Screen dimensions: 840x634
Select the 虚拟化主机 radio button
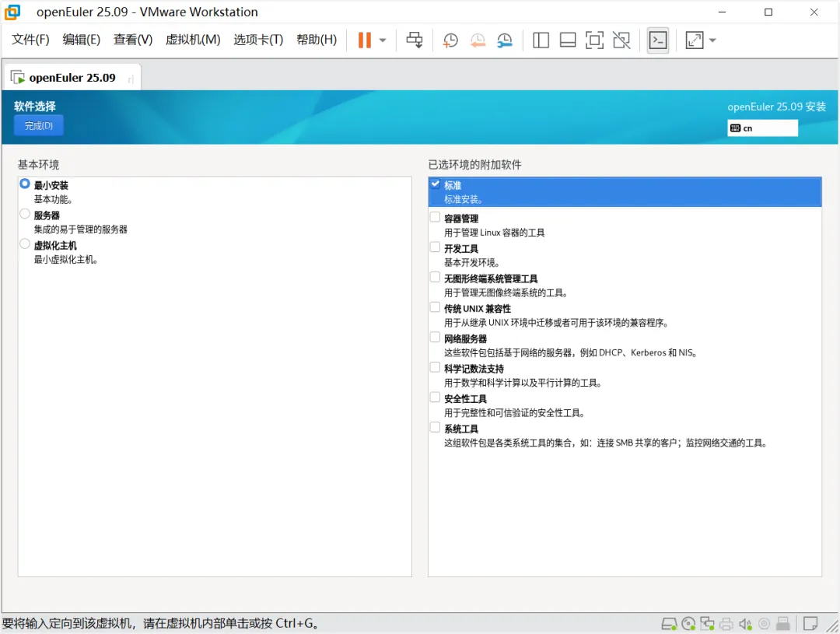coord(25,243)
